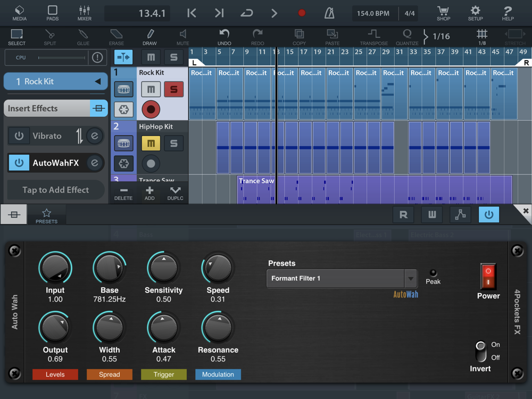Select the Trance Saw clip
This screenshot has height=399, width=532.
tap(375, 189)
